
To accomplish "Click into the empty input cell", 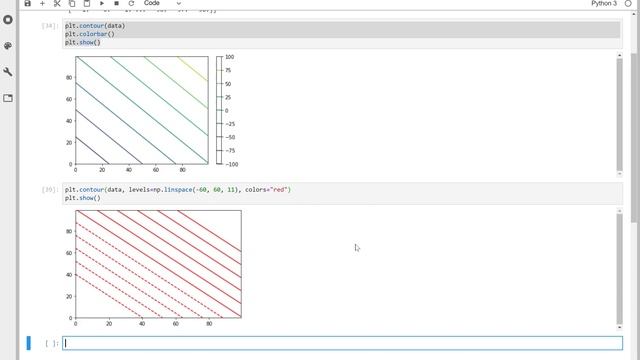I will 342,343.
